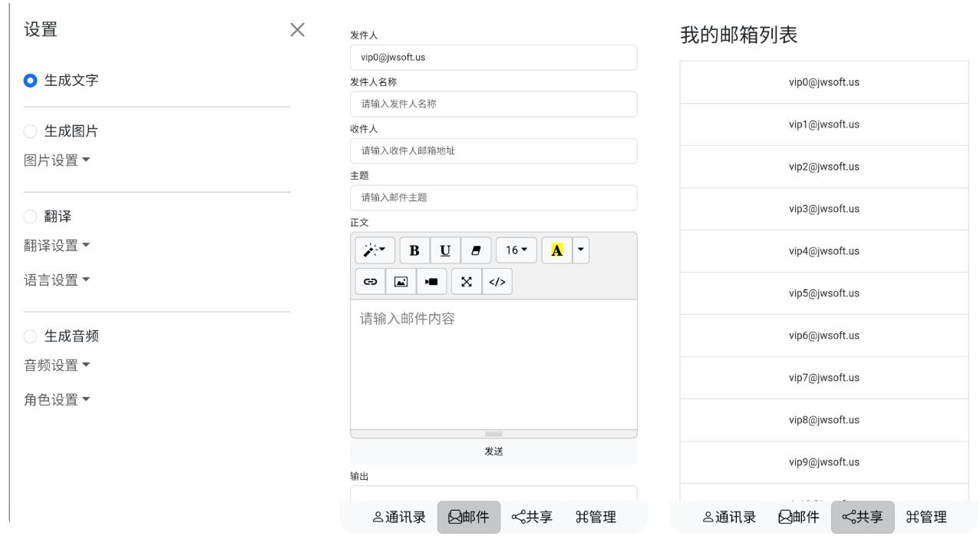Go to 通讯录 tab under the compose form
This screenshot has width=980, height=536.
399,517
